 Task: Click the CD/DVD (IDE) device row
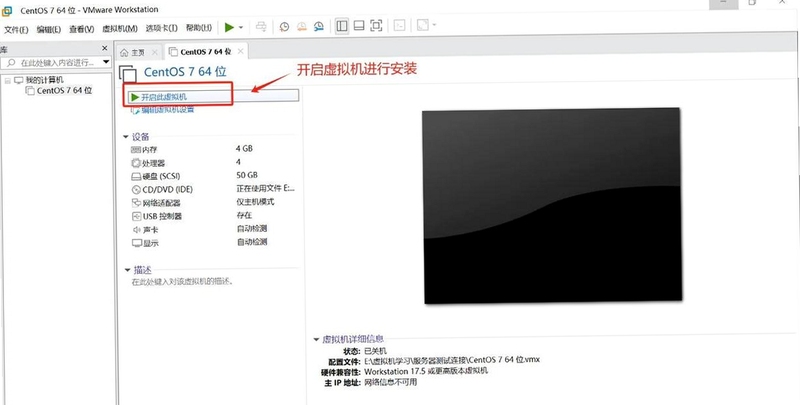pyautogui.click(x=214, y=189)
